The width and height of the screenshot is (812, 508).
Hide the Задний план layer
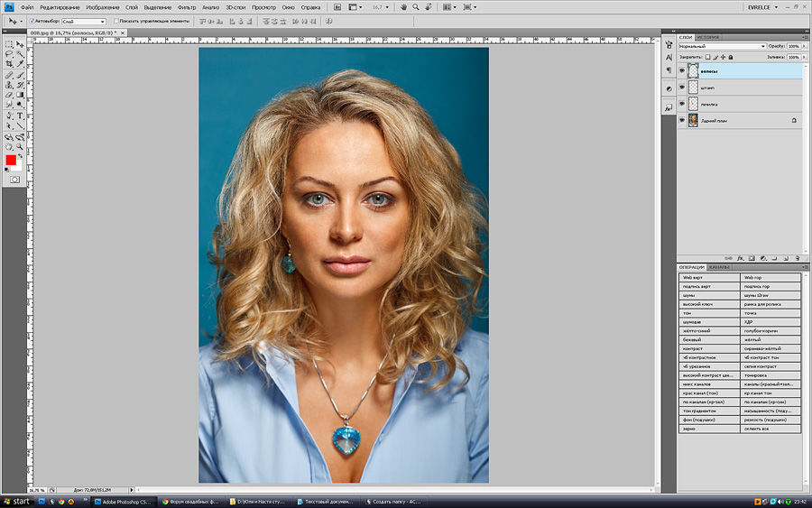click(x=681, y=120)
